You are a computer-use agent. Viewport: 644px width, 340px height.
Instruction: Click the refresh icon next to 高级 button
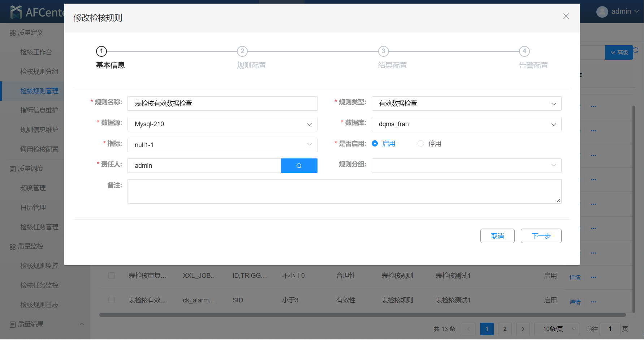(x=636, y=51)
